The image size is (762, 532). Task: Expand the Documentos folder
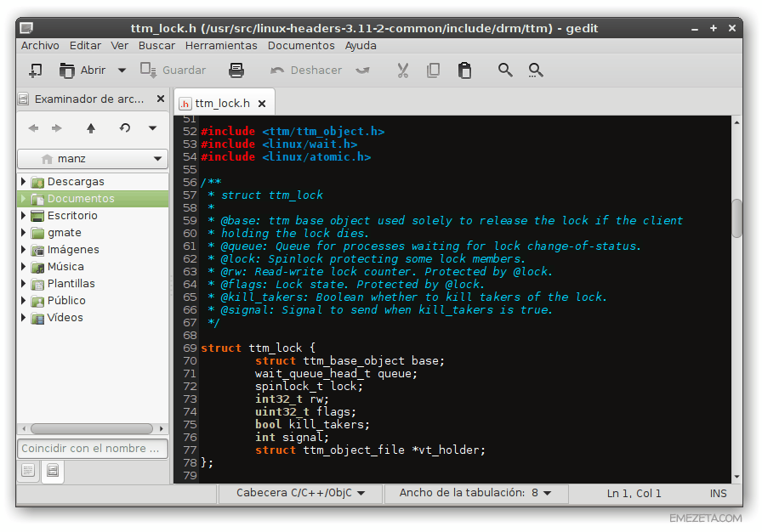[23, 199]
